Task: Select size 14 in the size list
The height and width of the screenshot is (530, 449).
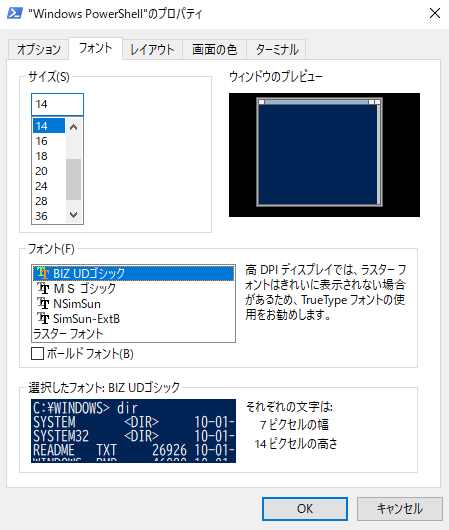Action: point(49,126)
